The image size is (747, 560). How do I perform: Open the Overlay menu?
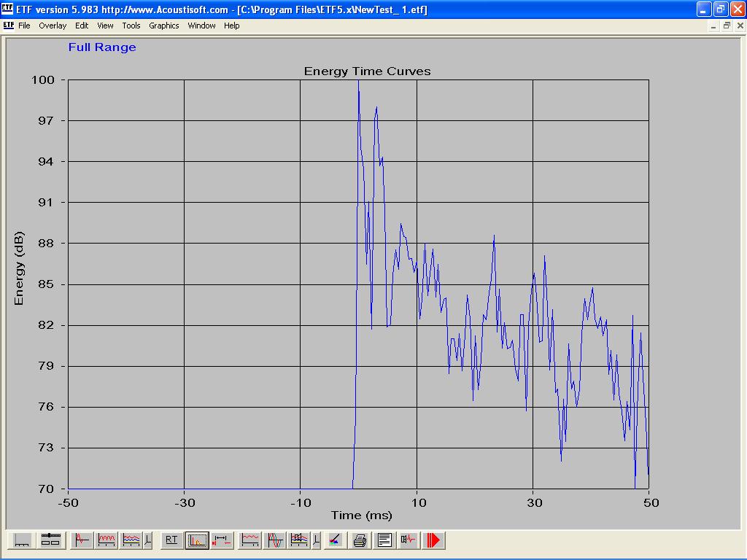(53, 26)
